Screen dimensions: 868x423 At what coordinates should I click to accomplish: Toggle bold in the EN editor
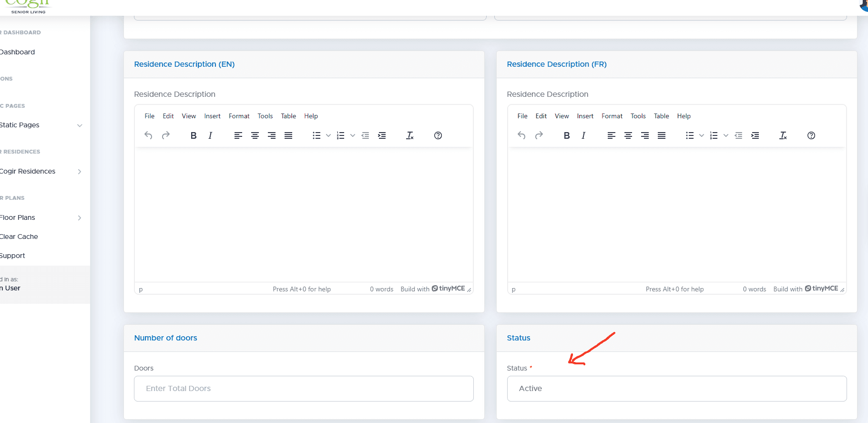194,135
